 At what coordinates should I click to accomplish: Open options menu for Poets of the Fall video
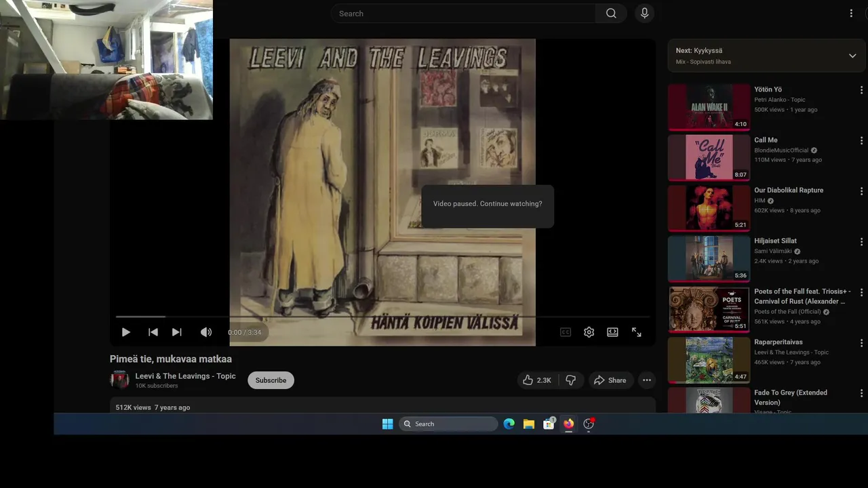(861, 292)
